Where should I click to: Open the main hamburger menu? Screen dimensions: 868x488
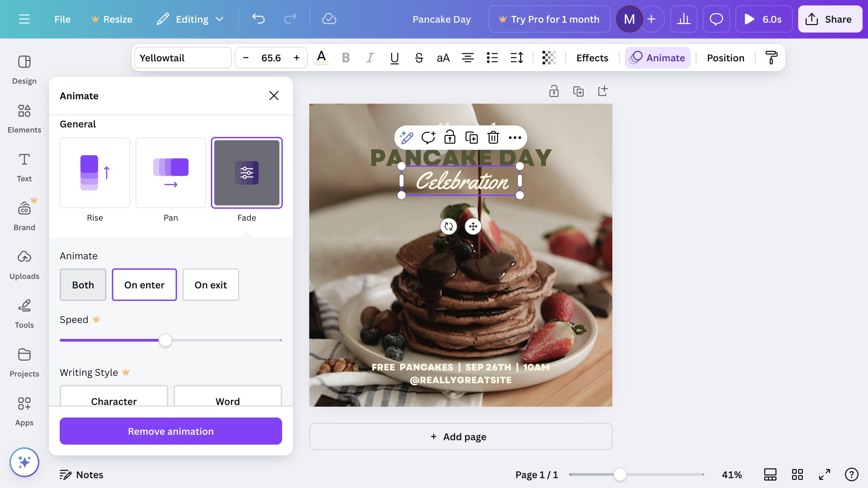coord(24,19)
